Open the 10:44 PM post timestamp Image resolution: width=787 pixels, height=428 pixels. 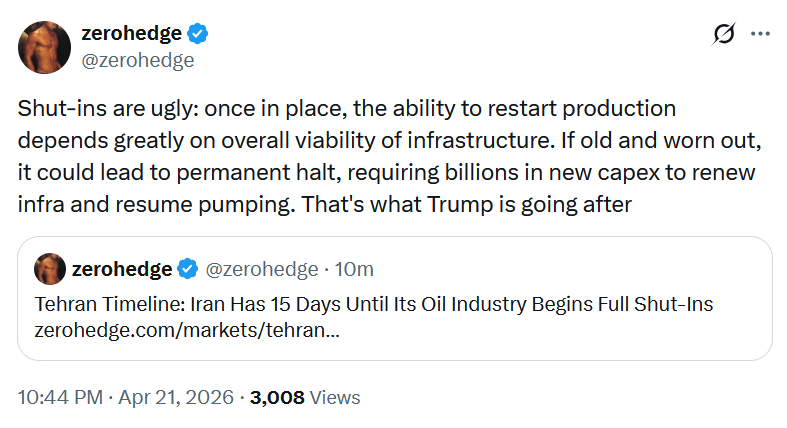click(x=58, y=397)
